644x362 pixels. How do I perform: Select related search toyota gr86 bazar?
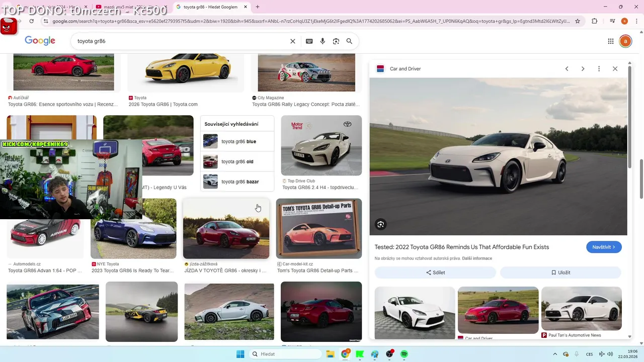pos(237,182)
